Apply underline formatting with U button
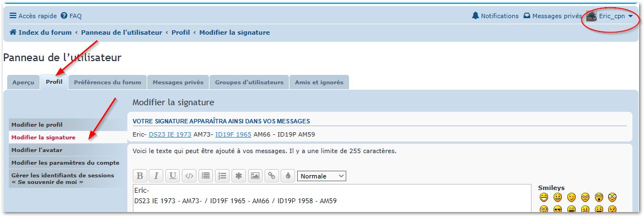The height and width of the screenshot is (217, 644). [173, 176]
